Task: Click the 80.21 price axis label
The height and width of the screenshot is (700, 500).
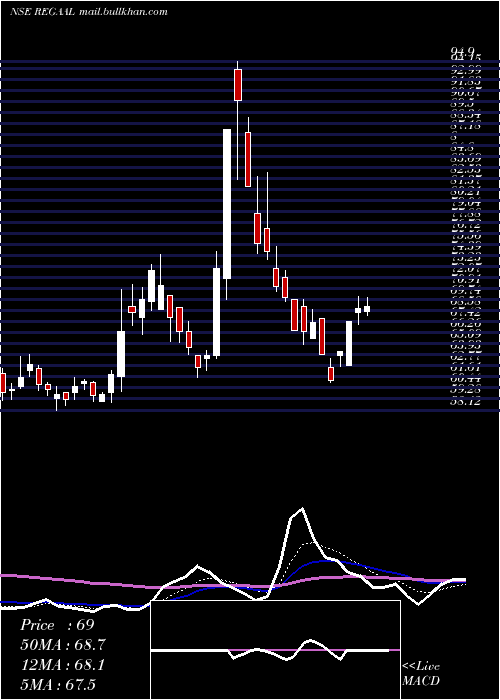Action: tap(465, 192)
